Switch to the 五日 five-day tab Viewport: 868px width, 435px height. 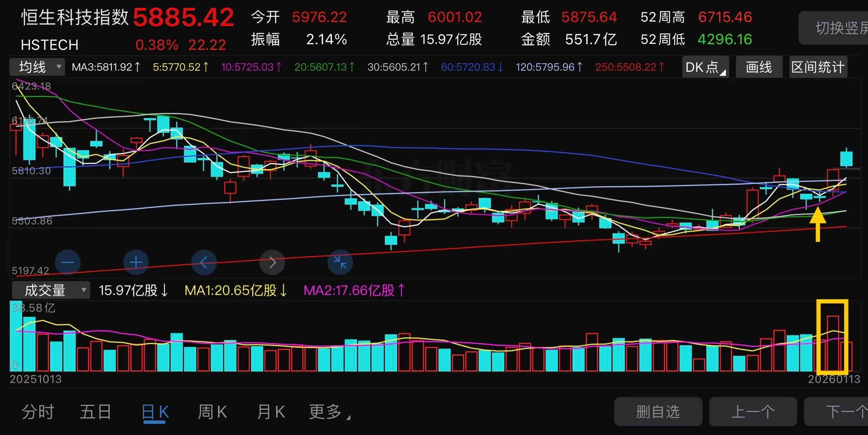96,412
